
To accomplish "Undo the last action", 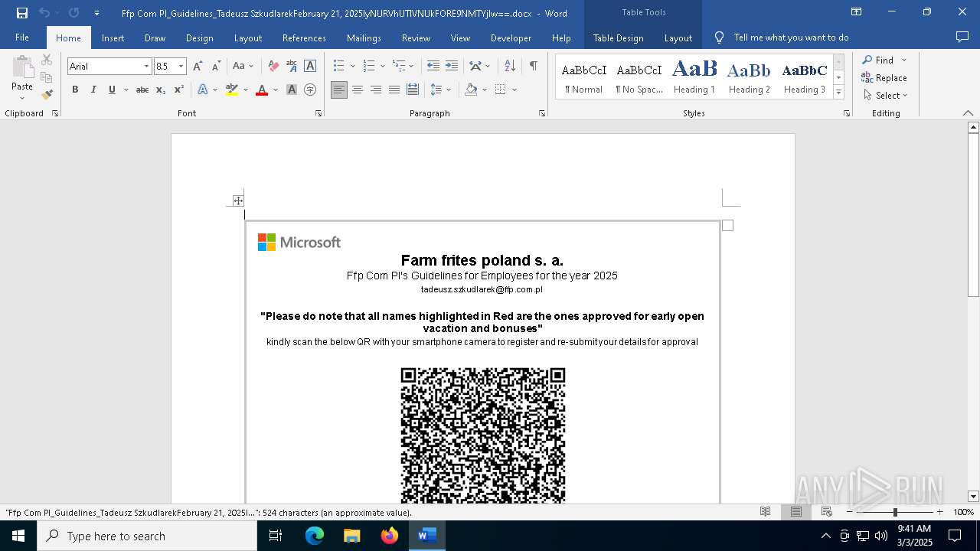I will click(44, 13).
